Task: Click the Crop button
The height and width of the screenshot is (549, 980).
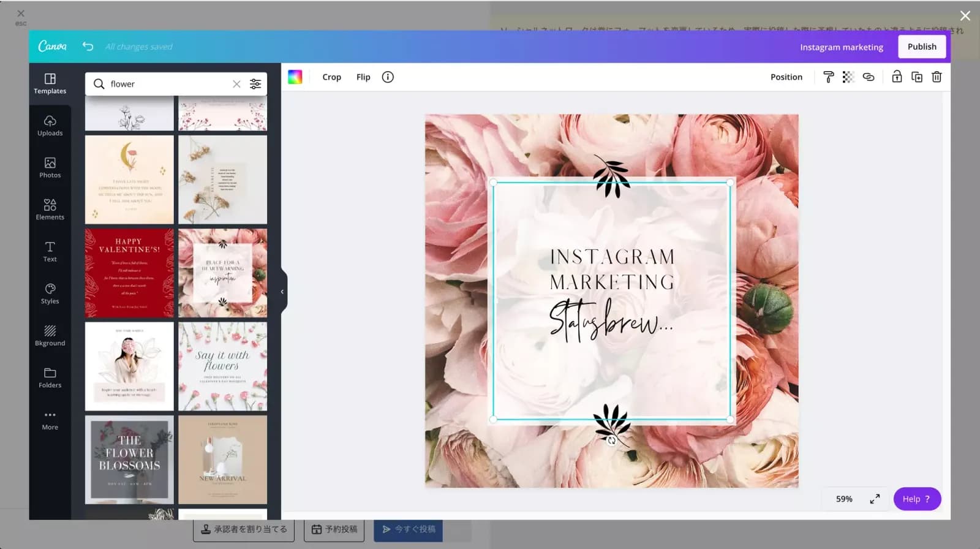Action: 331,77
